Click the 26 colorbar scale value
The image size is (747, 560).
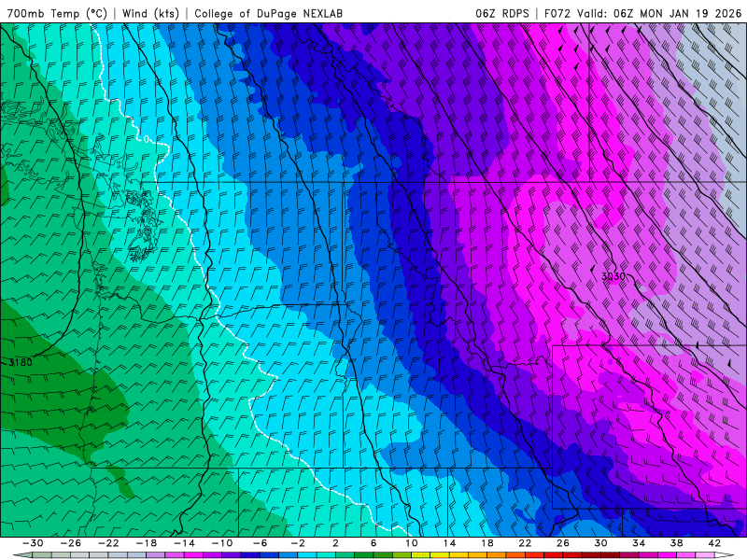[563, 543]
